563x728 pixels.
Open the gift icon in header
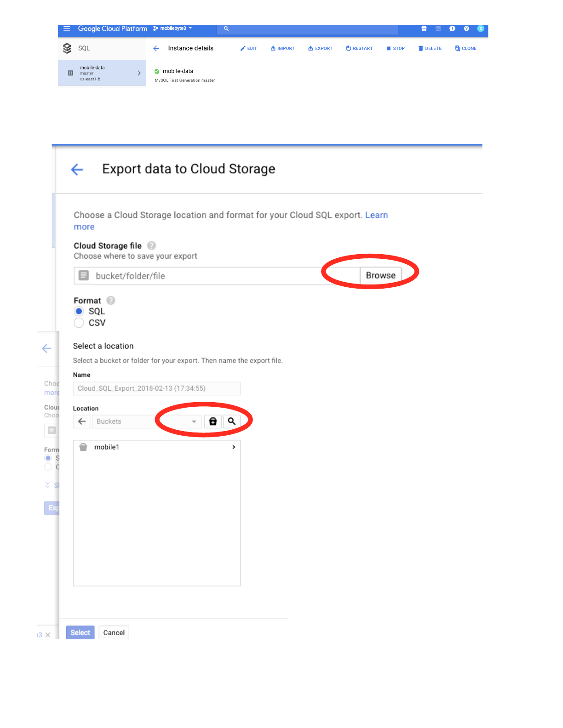click(424, 28)
